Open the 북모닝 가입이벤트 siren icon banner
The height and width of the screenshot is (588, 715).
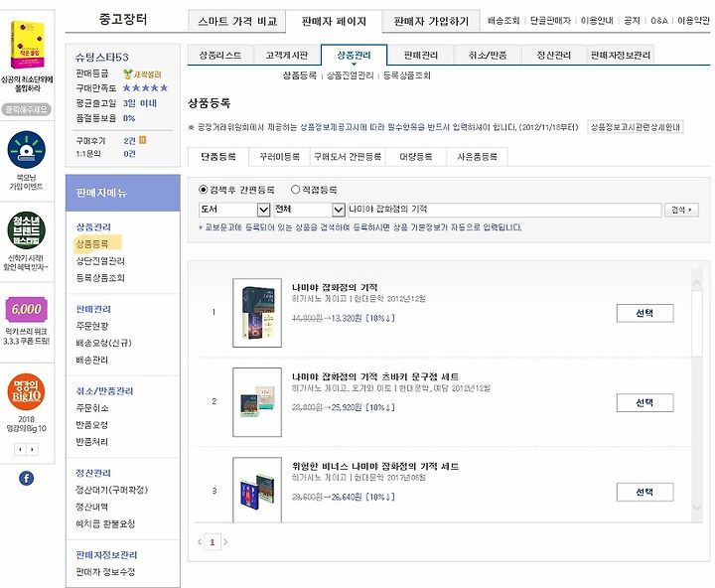27,150
